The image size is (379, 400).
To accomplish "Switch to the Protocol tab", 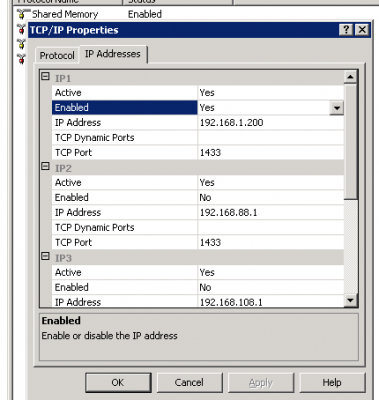I will click(x=57, y=55).
